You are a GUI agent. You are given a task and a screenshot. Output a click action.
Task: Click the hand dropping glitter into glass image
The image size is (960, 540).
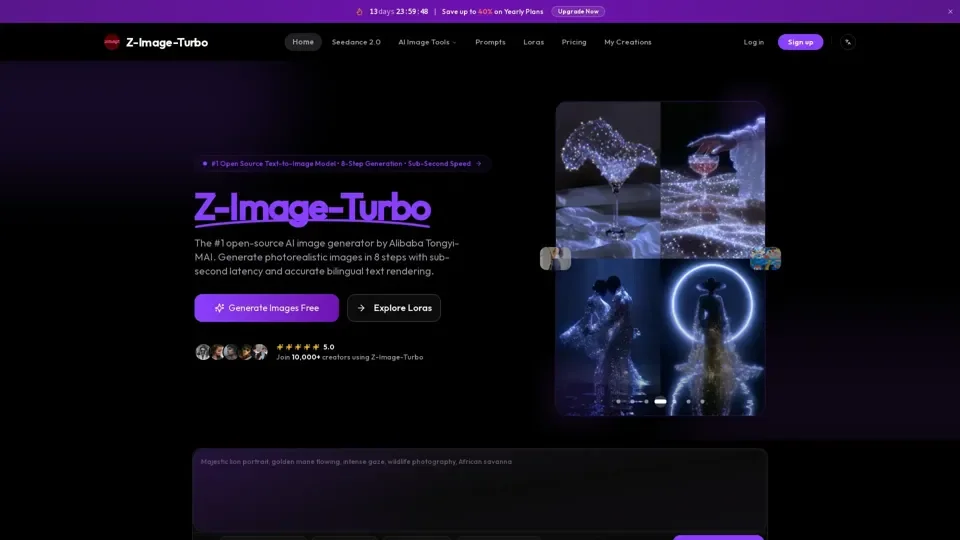713,180
